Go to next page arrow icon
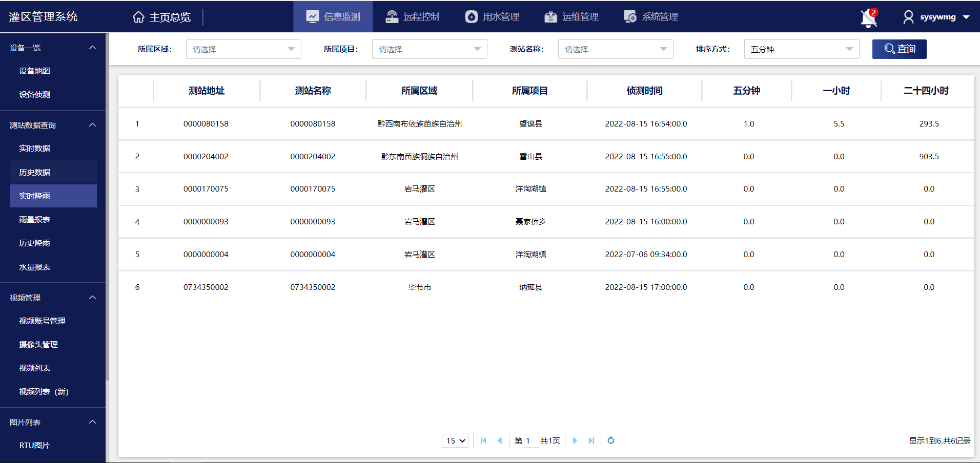Viewport: 980px width, 463px height. pos(575,440)
